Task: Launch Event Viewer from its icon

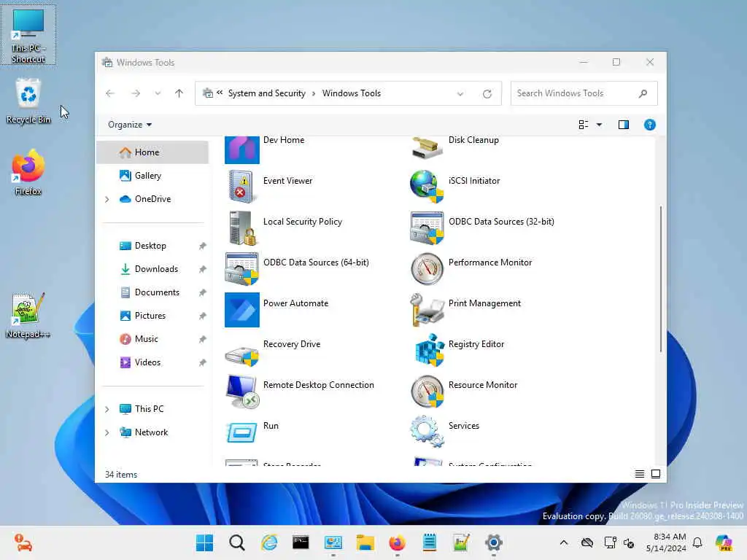Action: (241, 187)
